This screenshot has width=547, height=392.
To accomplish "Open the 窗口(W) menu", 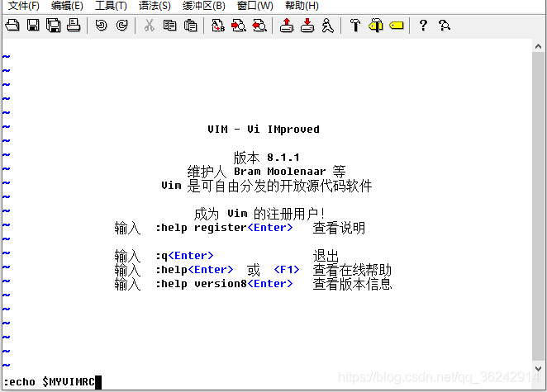I will click(254, 6).
